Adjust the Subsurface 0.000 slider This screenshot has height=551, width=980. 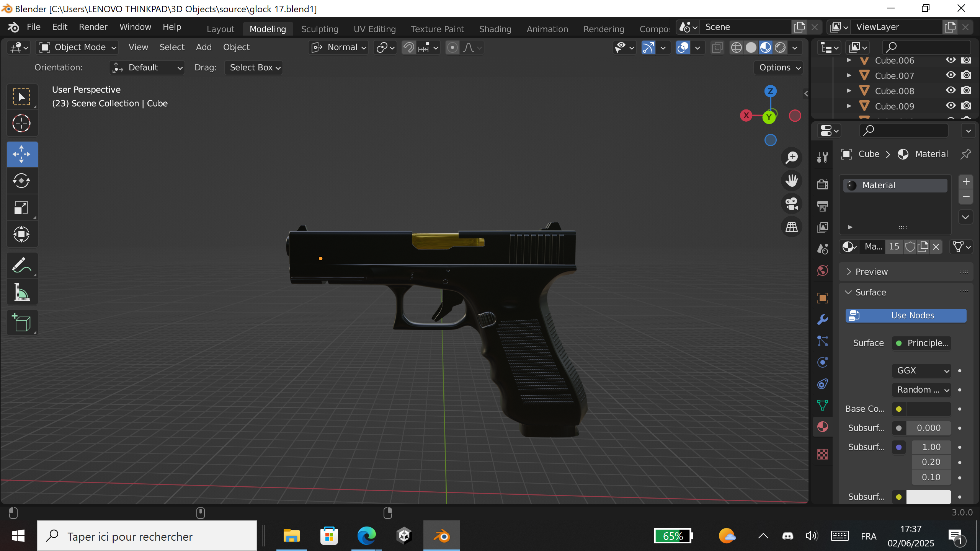coord(928,428)
